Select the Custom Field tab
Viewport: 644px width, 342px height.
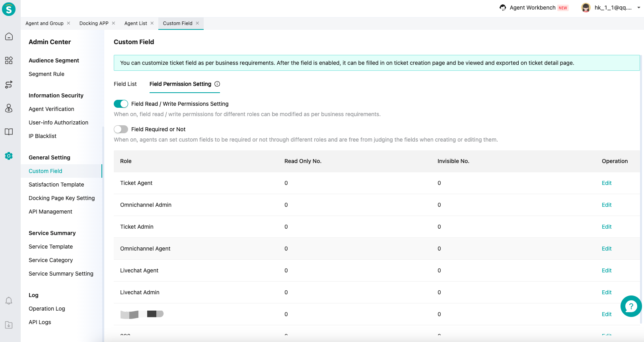[178, 23]
